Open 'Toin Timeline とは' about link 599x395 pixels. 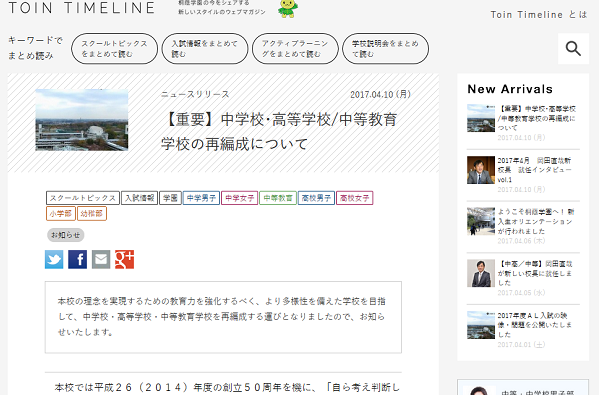[x=539, y=15]
